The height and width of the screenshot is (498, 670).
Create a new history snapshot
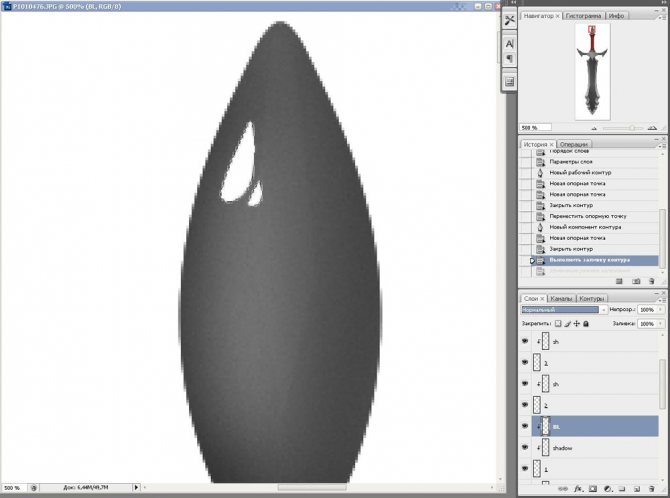[x=636, y=281]
